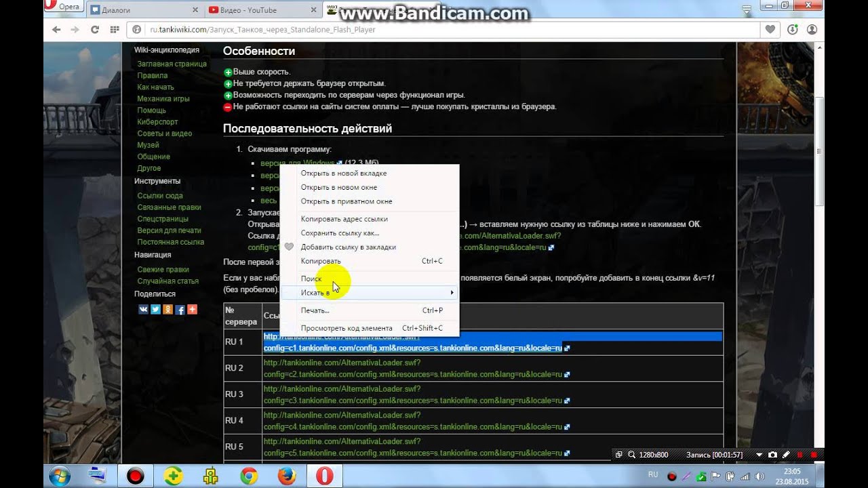Open 'Механика игры' sidebar link

point(163,98)
